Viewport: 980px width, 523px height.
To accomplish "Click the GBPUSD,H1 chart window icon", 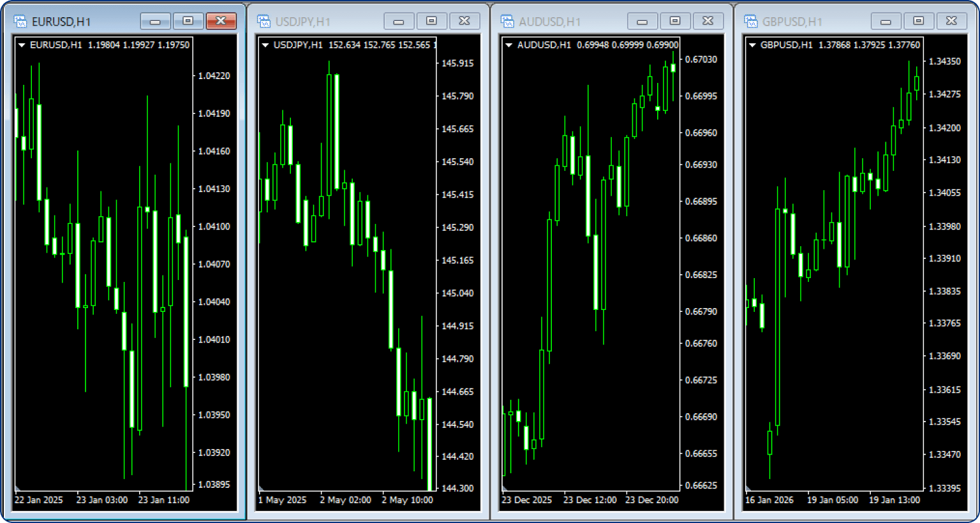I will [751, 22].
